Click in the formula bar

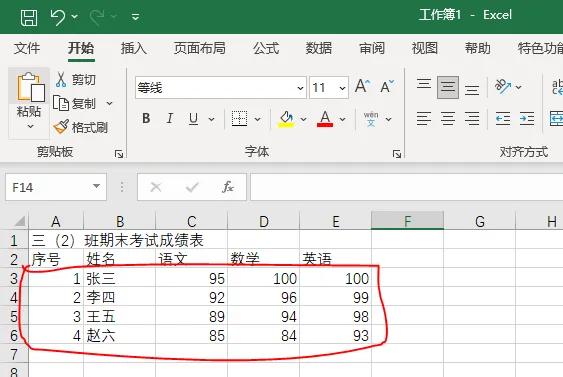(406, 187)
